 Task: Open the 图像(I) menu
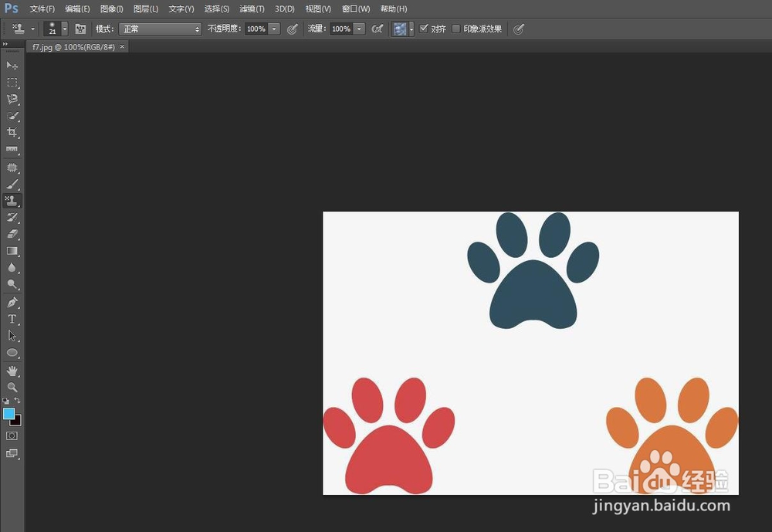click(x=111, y=8)
